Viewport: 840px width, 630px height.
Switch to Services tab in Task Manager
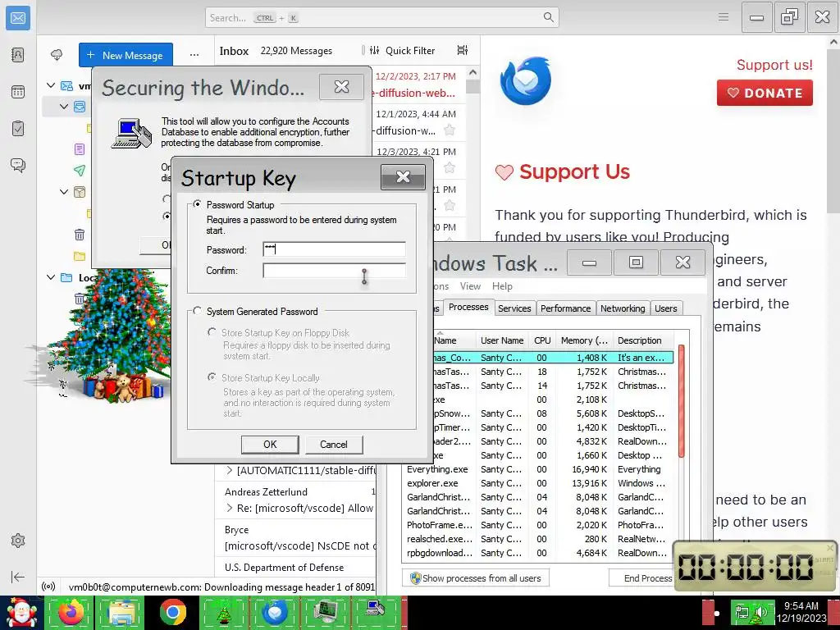[514, 308]
